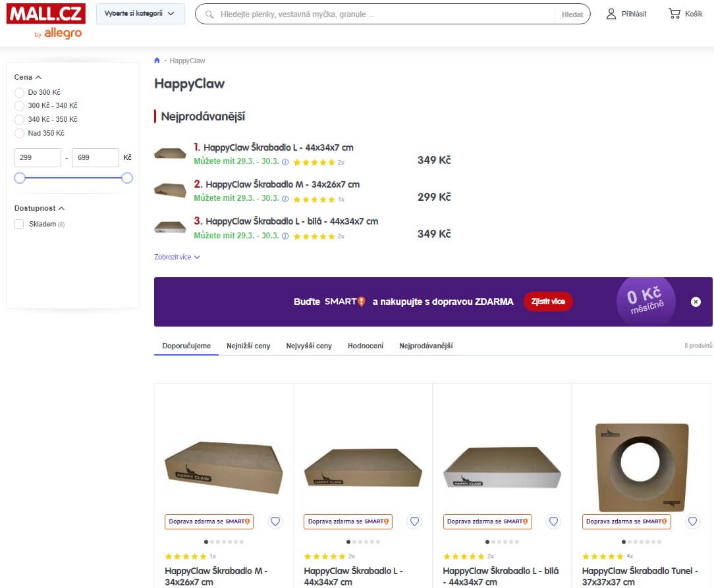Click Zjistit více SMART button

coord(548,302)
